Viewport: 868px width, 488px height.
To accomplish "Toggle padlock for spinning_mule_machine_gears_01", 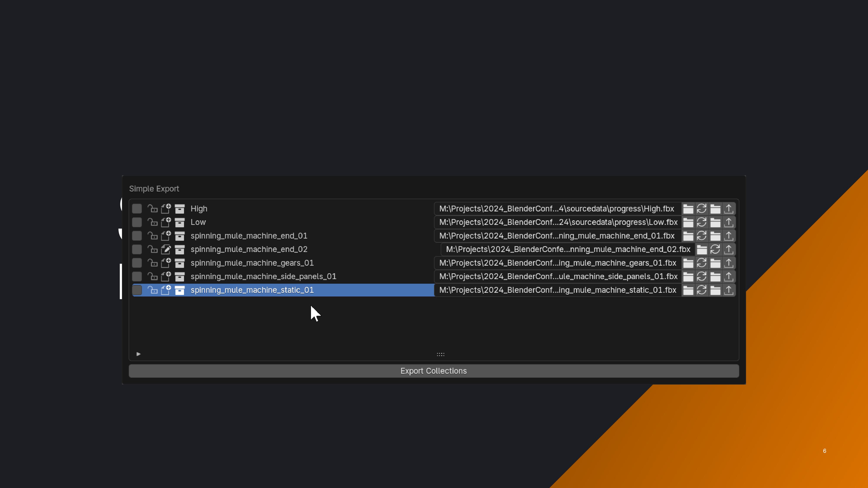I will [x=152, y=263].
